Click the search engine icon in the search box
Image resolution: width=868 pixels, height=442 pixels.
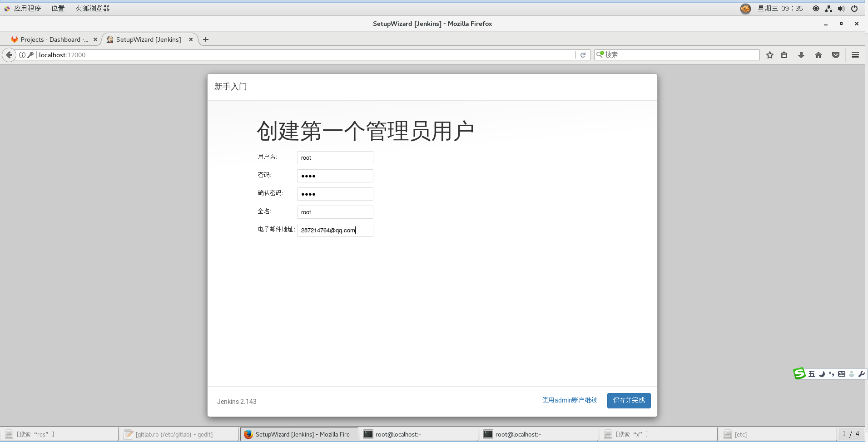point(600,54)
